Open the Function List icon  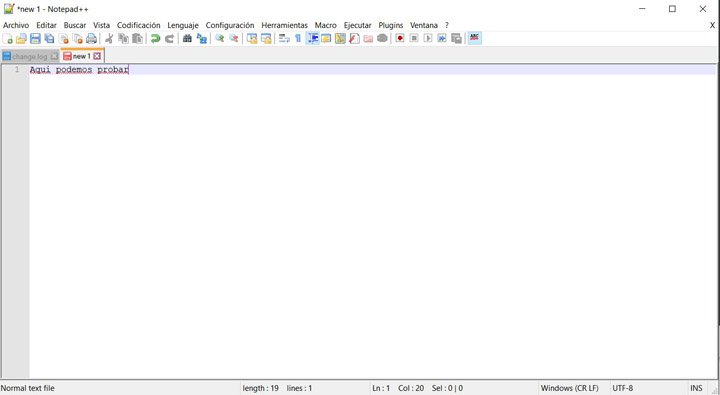(354, 39)
